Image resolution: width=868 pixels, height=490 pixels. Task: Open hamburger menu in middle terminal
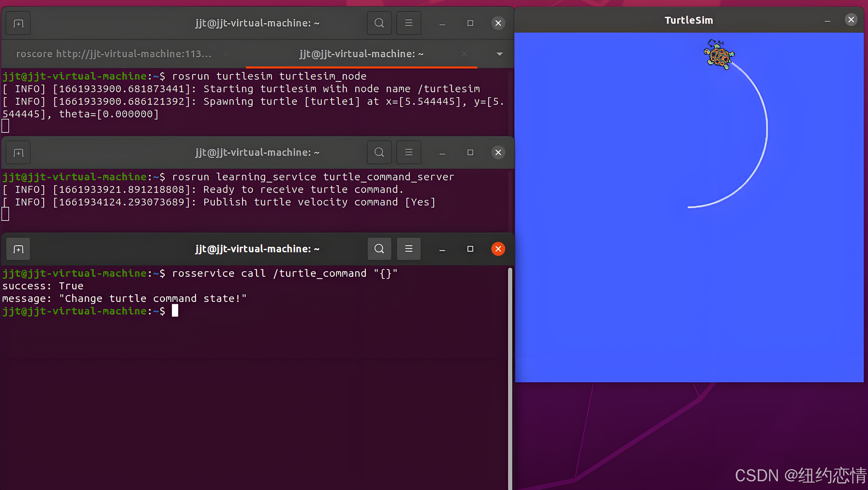click(408, 153)
